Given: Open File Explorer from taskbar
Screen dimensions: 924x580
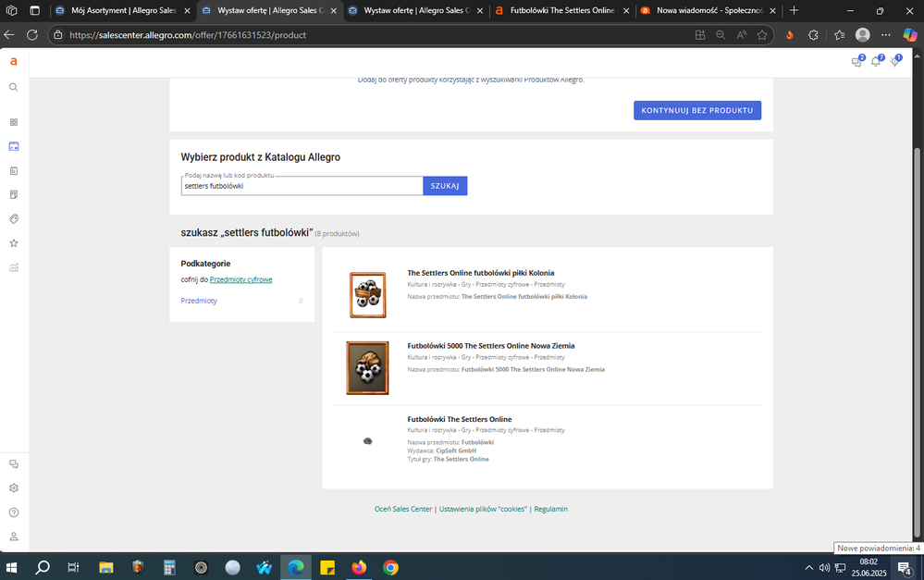Looking at the screenshot, I should pos(106,568).
